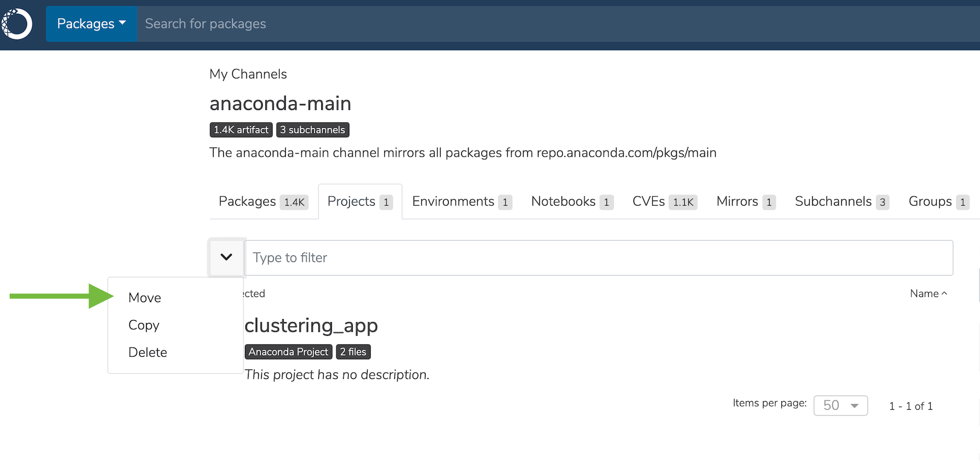
Task: Click the 3 subchannels badge
Action: point(313,130)
